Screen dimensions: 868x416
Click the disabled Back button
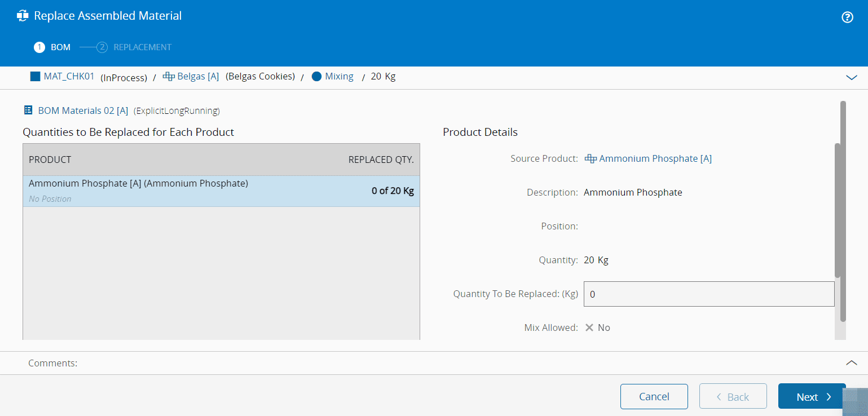point(733,396)
